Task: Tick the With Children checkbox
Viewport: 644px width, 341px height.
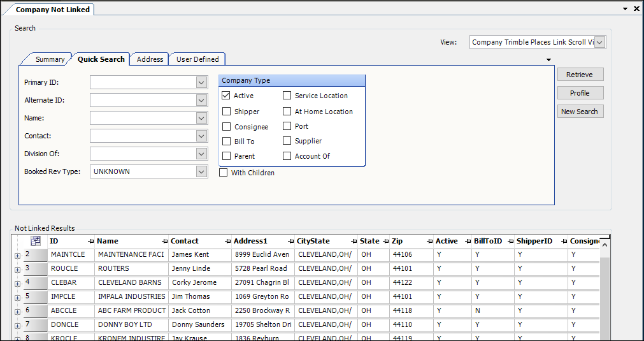Action: click(x=224, y=173)
